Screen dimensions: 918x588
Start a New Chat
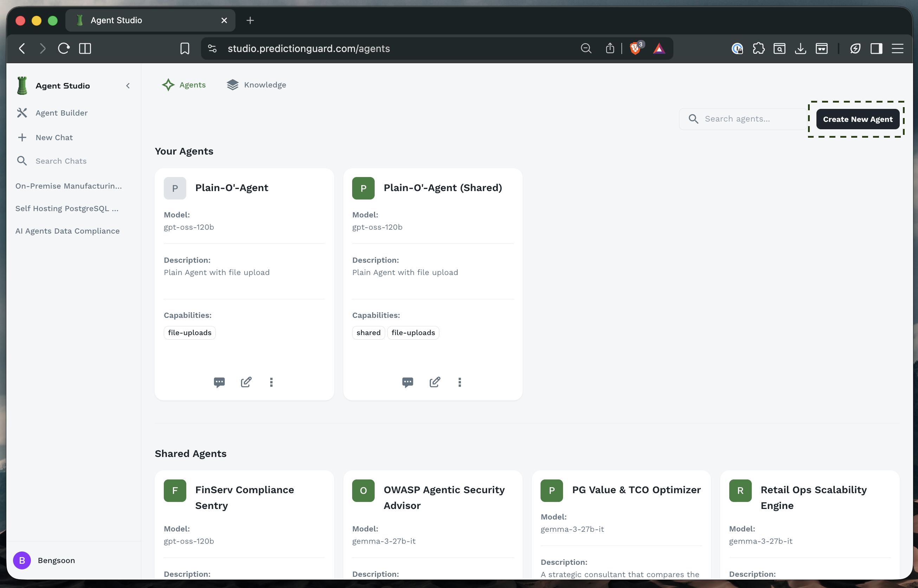tap(54, 137)
